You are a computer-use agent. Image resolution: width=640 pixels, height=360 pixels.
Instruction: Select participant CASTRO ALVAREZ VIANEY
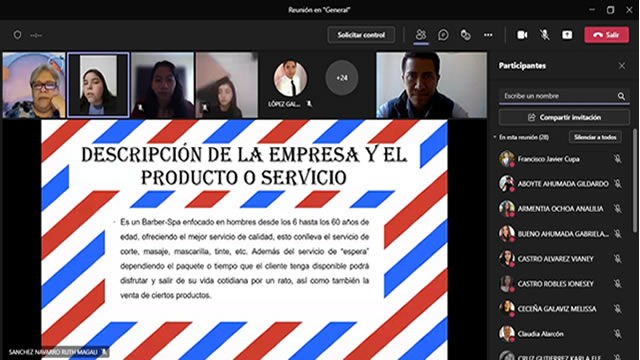[560, 258]
